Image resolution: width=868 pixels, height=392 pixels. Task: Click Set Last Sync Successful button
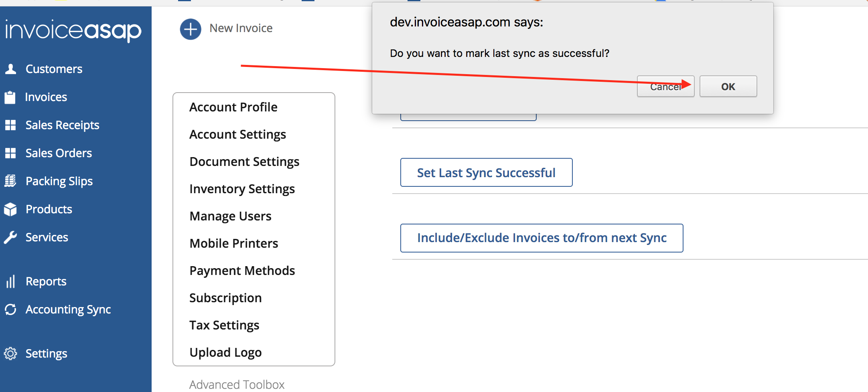[x=486, y=172]
